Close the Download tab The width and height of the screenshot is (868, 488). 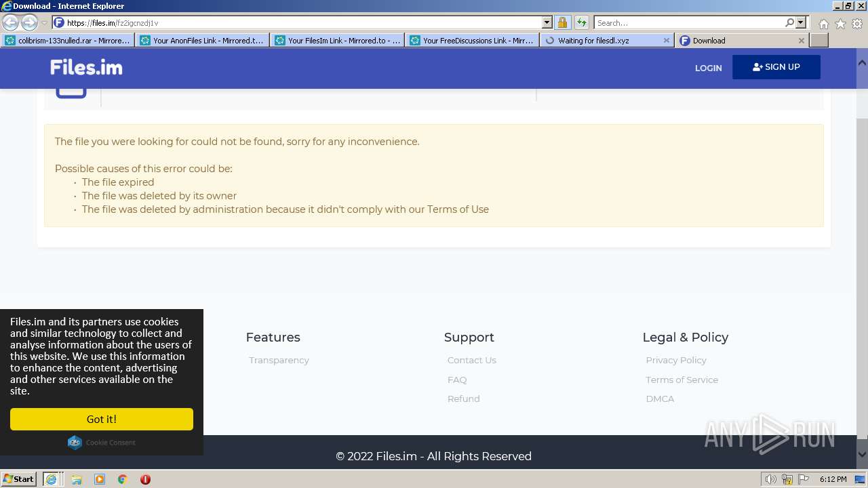tap(801, 41)
